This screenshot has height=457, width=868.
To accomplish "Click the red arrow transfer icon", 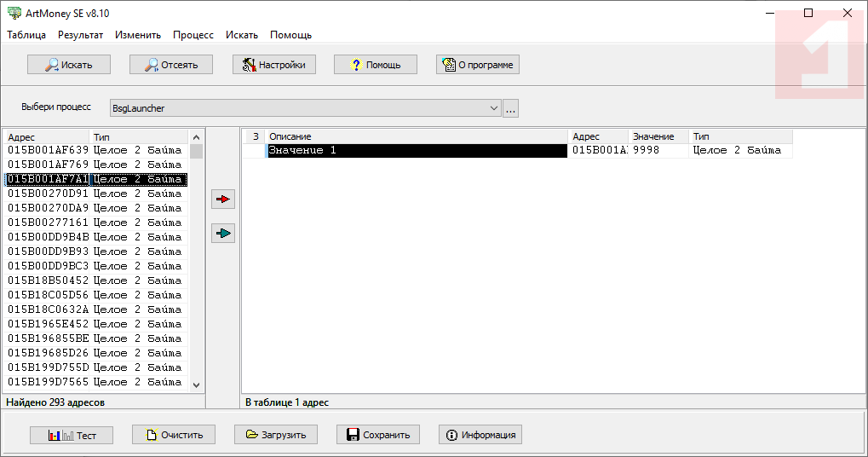I will click(223, 199).
